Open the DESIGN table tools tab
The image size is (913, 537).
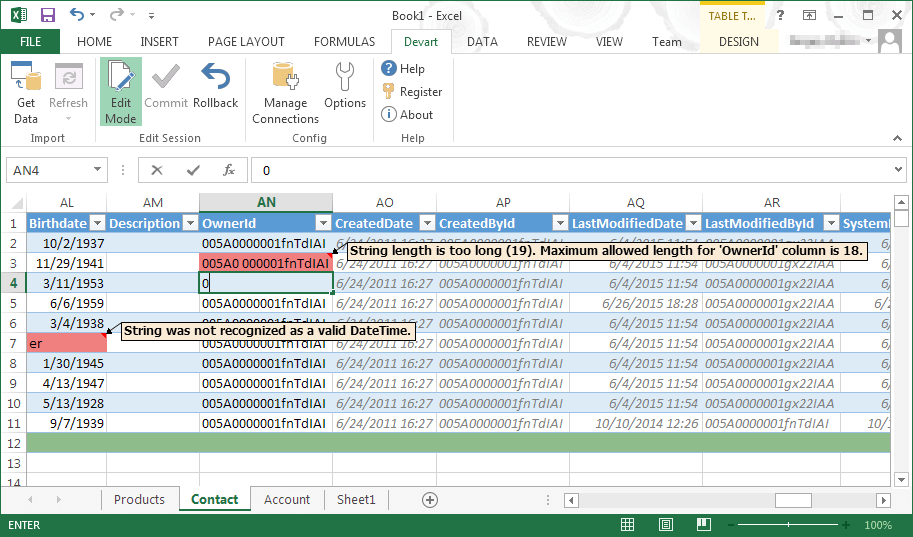(738, 41)
